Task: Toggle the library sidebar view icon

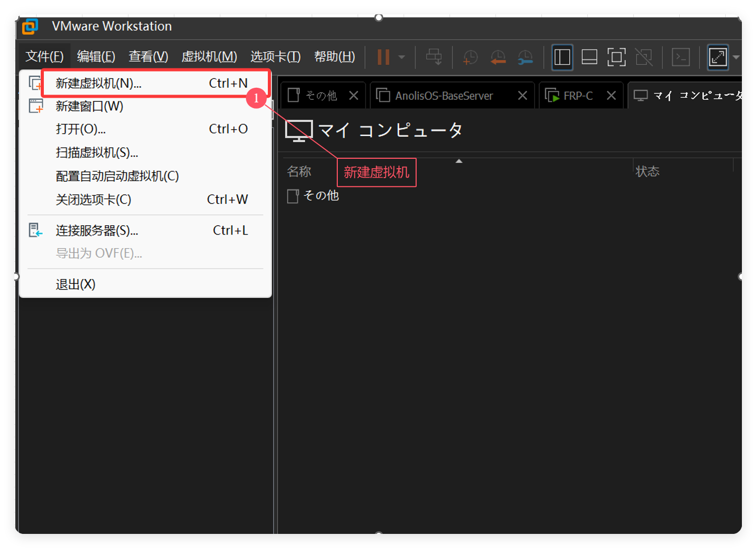Action: pos(562,57)
